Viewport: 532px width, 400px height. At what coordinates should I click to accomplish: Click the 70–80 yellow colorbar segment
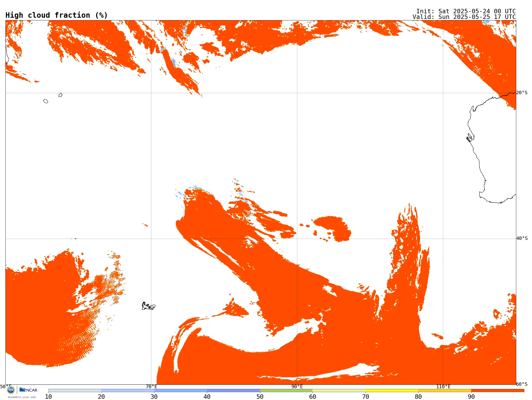392,391
